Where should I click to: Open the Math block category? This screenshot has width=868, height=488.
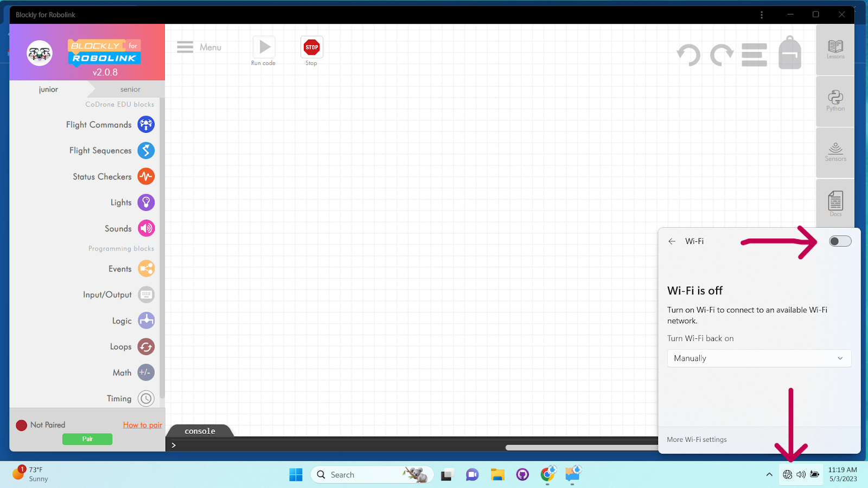(133, 373)
